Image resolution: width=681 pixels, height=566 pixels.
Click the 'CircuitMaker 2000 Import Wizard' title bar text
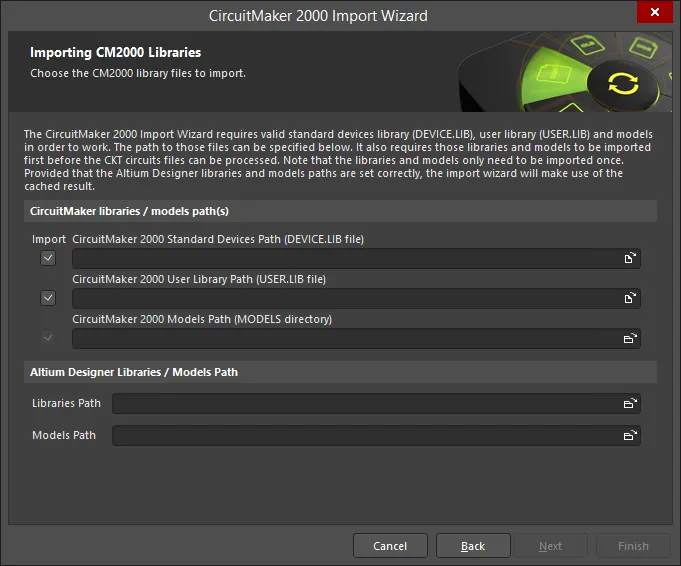coord(318,16)
